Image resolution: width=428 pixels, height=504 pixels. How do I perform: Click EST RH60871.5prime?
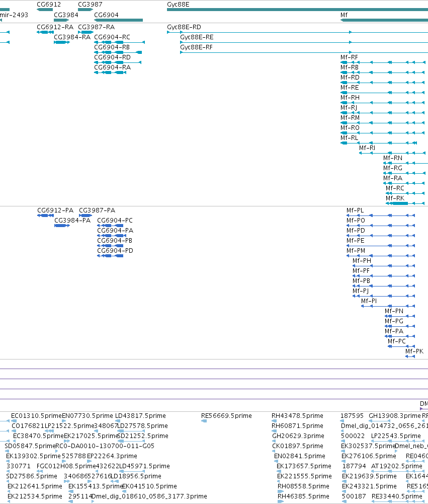click(x=297, y=426)
